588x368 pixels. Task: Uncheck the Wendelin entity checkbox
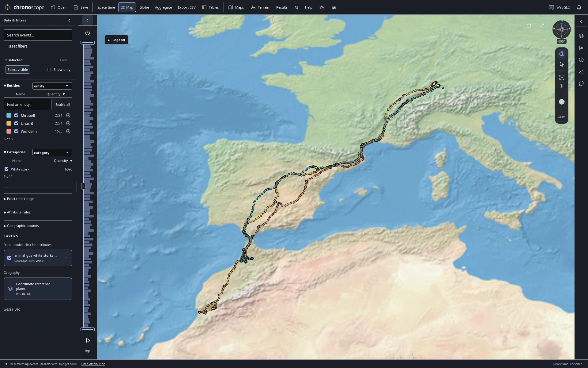tap(16, 131)
